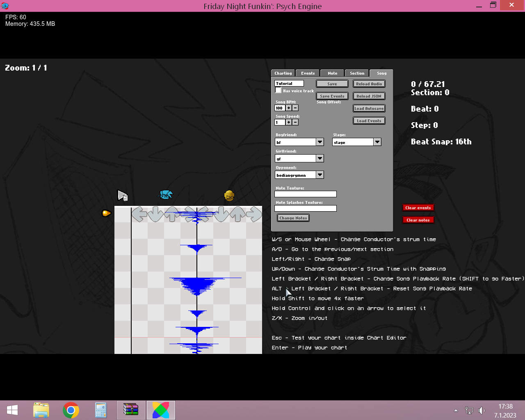Screen dimensions: 525x420
Task: Click the red Clear events button
Action: pyautogui.click(x=418, y=208)
